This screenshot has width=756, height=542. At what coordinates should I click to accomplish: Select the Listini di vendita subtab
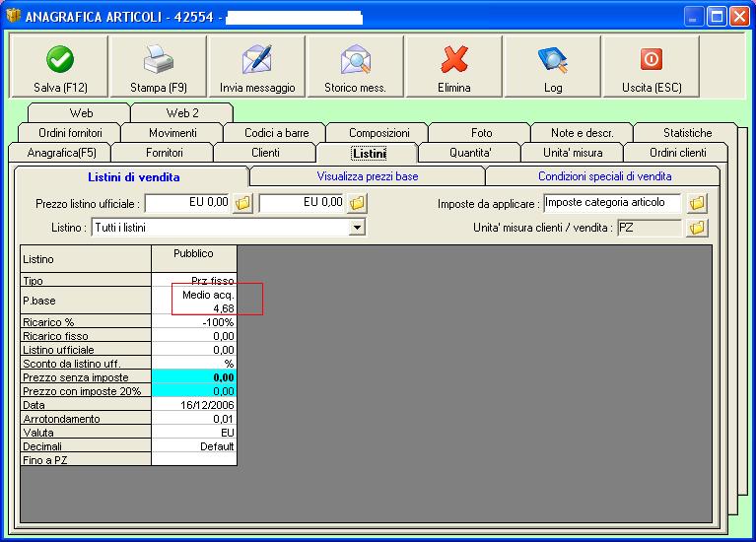coord(133,177)
